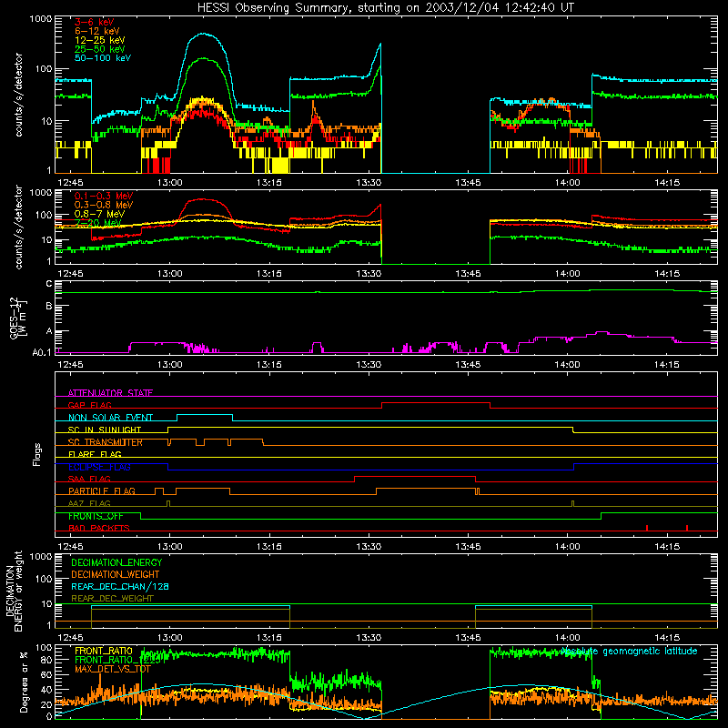Click the REAR_DEC_CHAN/128 legend entry

(x=120, y=586)
